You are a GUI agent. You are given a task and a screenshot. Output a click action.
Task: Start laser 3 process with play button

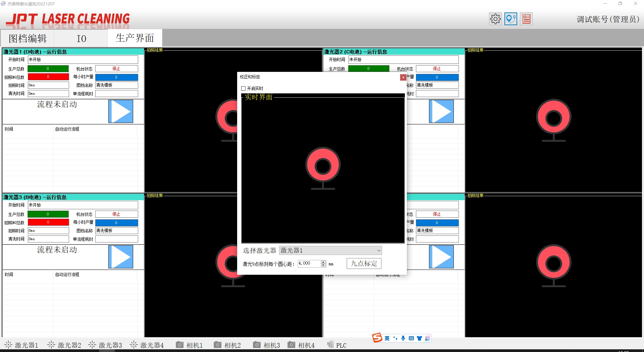coord(121,257)
